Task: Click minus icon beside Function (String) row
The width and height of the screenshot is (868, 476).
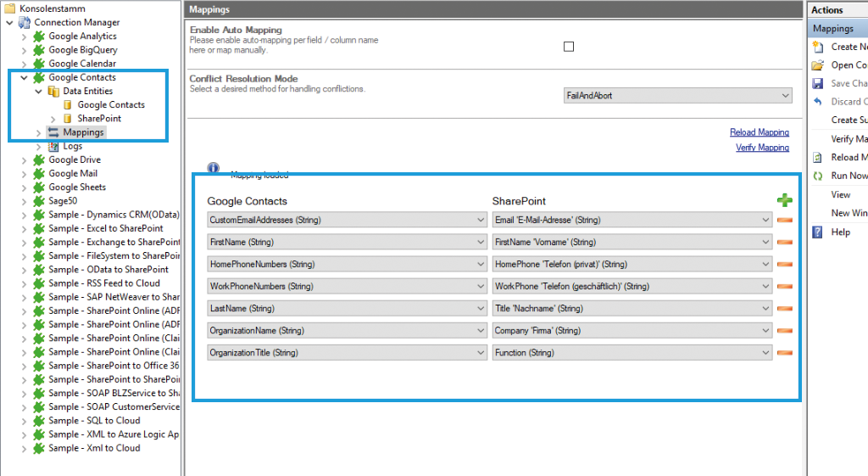Action: click(784, 352)
